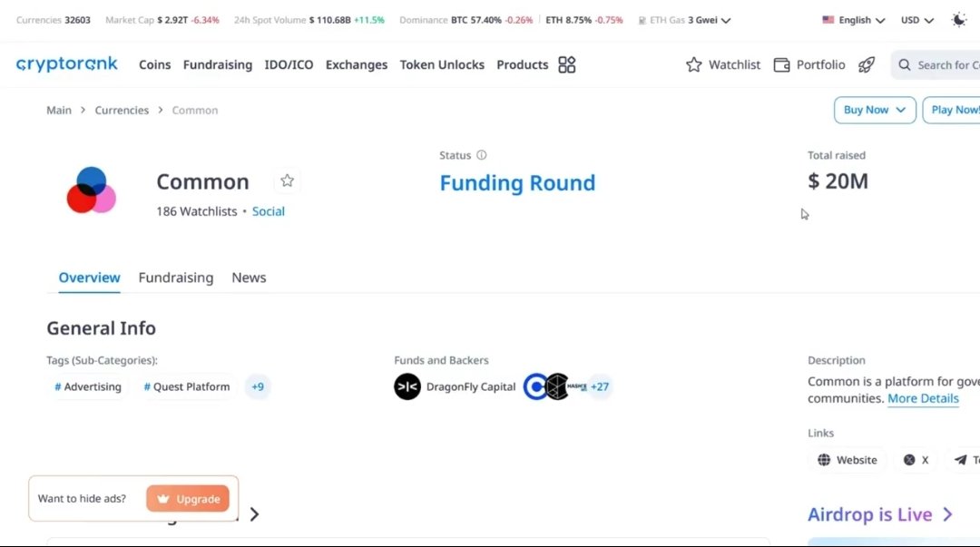Open the IDO/ICO menu
This screenshot has height=547, width=980.
click(289, 64)
